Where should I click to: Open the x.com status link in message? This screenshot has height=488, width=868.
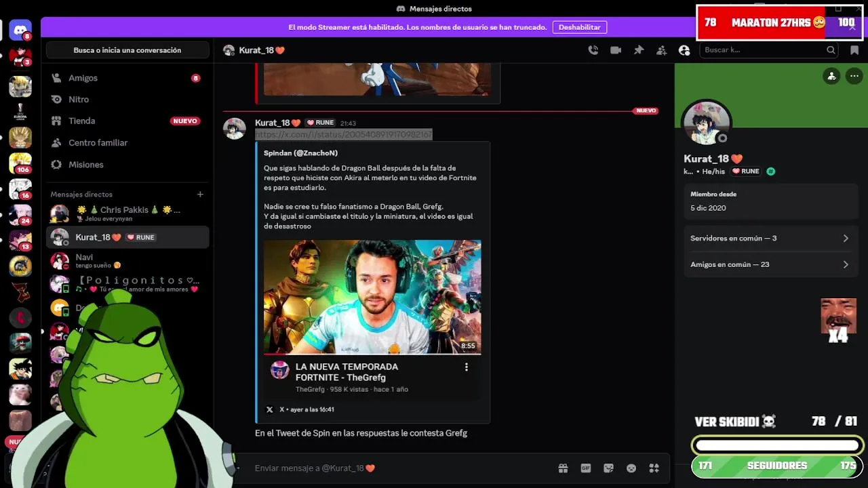344,135
